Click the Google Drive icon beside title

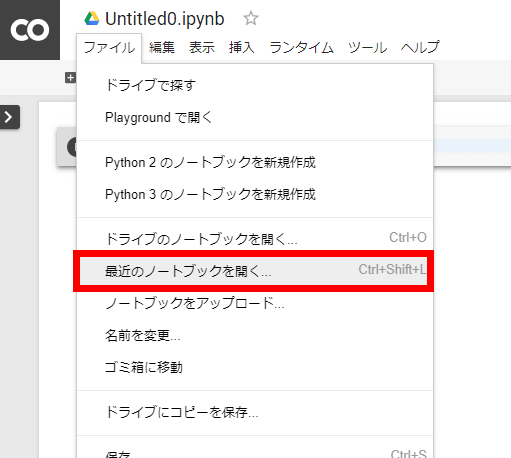(x=92, y=18)
